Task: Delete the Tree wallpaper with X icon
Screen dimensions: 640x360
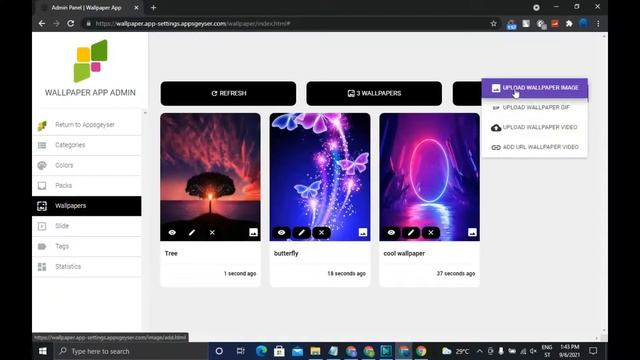Action: [x=212, y=233]
